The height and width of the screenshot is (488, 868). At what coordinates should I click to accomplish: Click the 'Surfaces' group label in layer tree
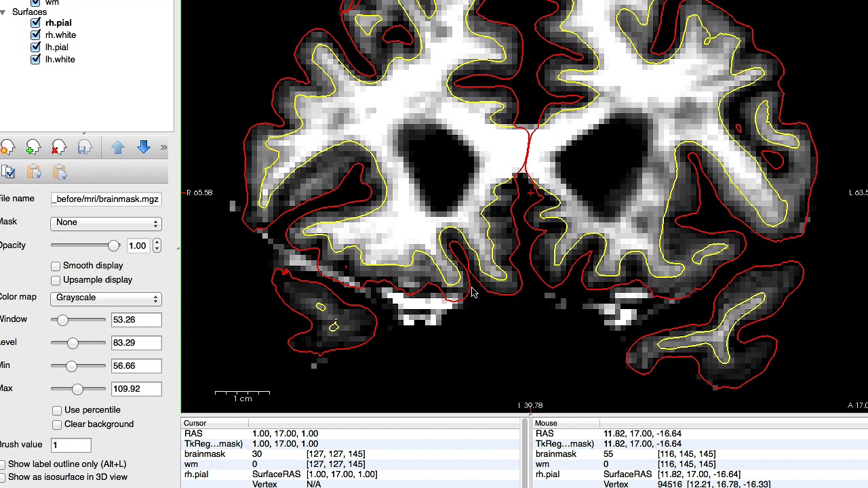29,12
